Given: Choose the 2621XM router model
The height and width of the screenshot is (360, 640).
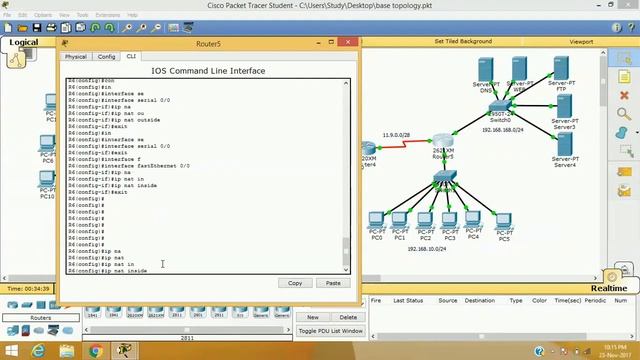Looking at the screenshot, I should (x=156, y=313).
